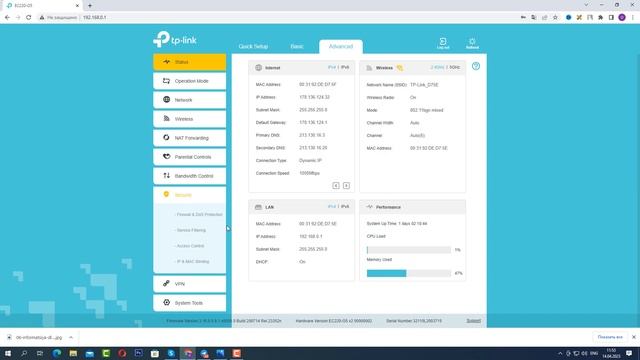
Task: Select the Advanced tab
Action: [x=341, y=47]
